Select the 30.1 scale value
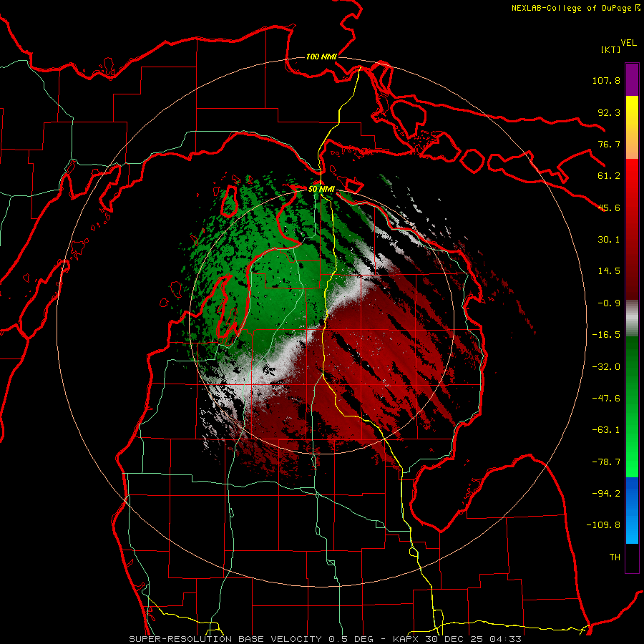 (x=609, y=240)
